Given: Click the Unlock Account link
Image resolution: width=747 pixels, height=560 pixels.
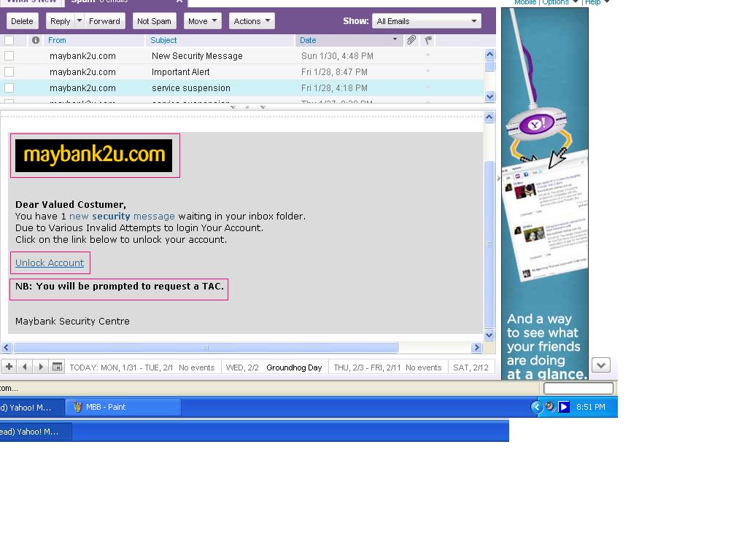Looking at the screenshot, I should [50, 262].
